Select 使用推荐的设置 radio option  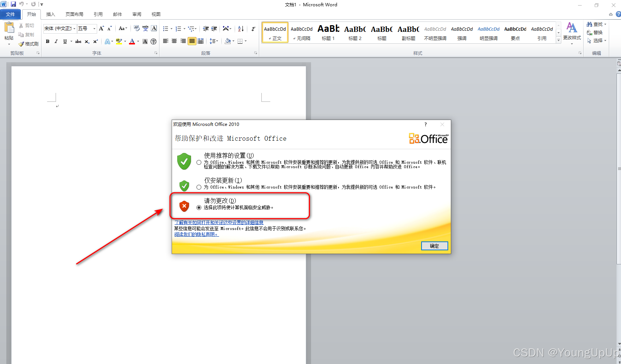(x=199, y=162)
